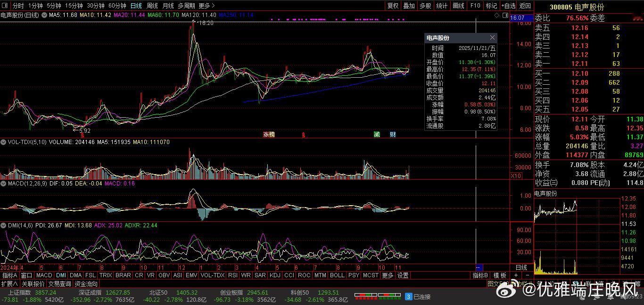Expand the 更多 timeframe options

tap(206, 6)
